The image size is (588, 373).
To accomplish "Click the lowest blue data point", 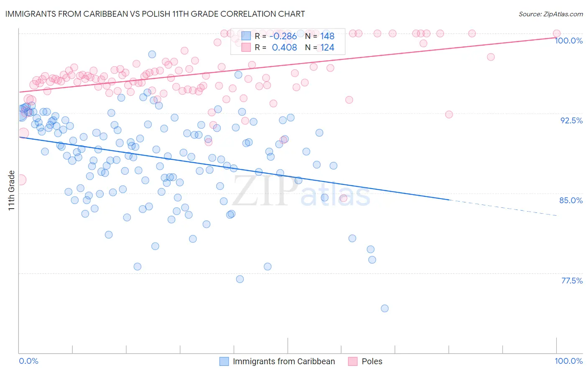I will [385, 309].
